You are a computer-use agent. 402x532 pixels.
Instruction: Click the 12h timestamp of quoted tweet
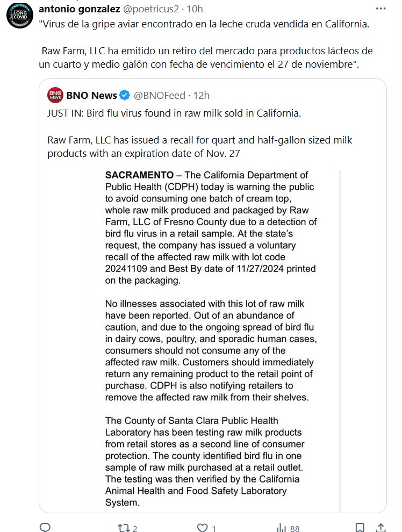pyautogui.click(x=201, y=96)
